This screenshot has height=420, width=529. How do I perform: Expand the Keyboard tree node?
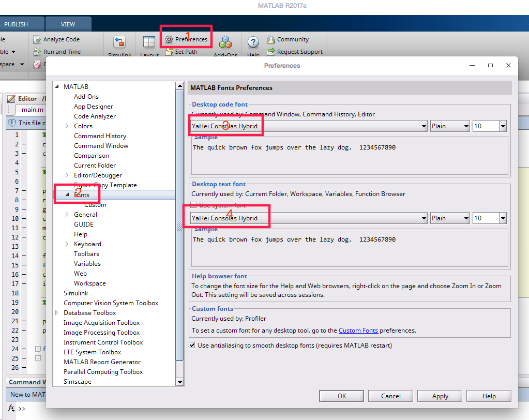pos(67,244)
